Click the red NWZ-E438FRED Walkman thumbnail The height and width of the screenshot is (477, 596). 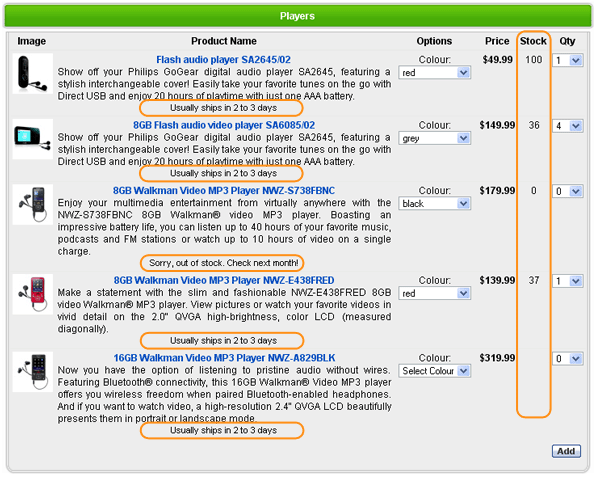[x=33, y=294]
